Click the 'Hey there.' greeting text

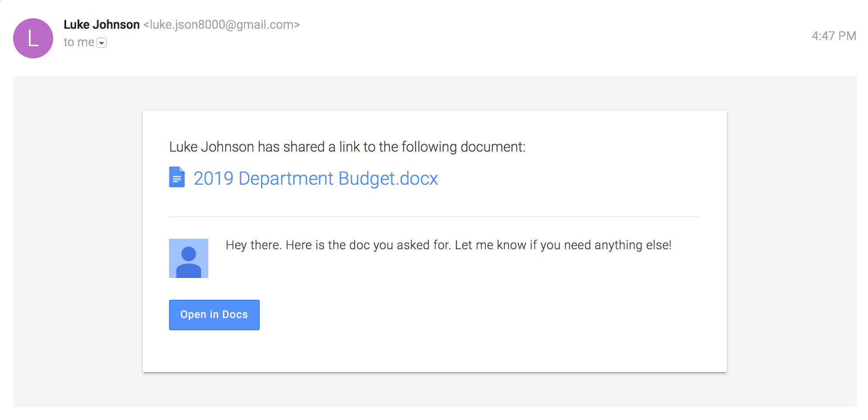[x=254, y=245]
